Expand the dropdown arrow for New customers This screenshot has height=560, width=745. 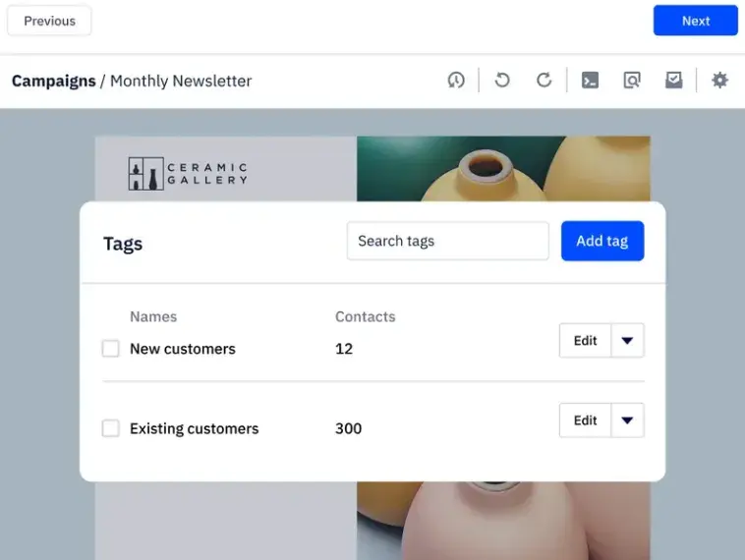click(627, 341)
